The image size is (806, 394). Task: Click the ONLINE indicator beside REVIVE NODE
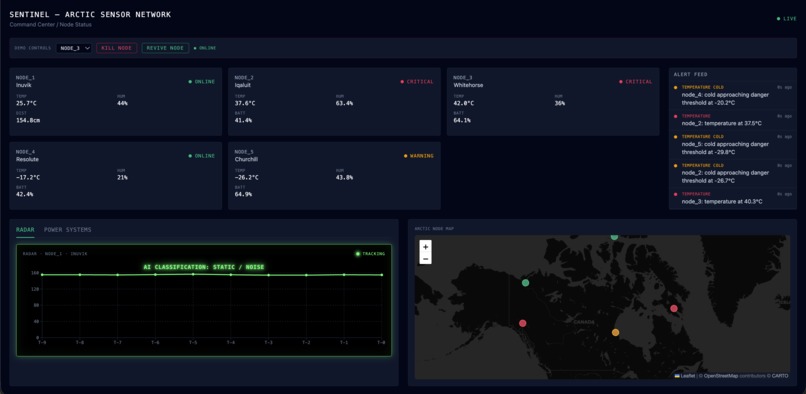point(205,48)
